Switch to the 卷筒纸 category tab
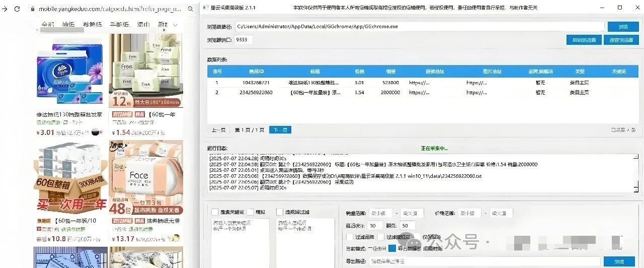 92,25
